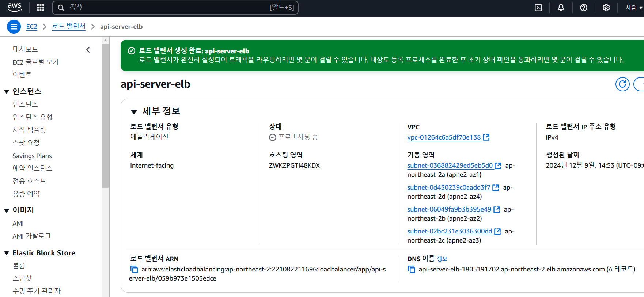
Task: Click external icon beside subnet-02bc231e3036300dd
Action: (x=497, y=231)
